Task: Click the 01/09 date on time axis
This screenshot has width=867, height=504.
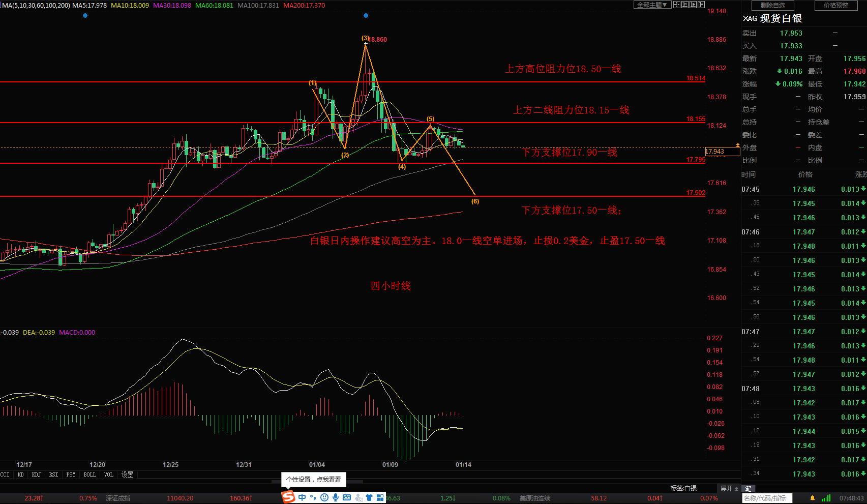Action: [390, 464]
